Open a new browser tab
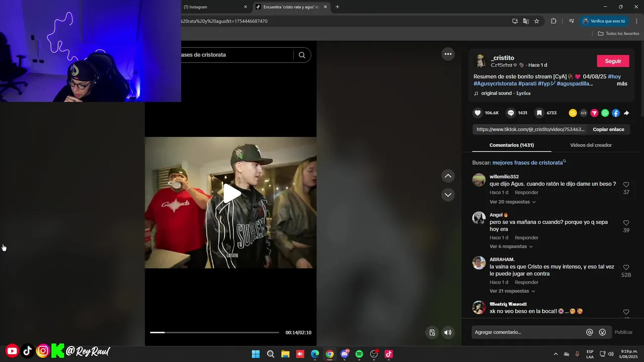Screen dimensions: 644x362 click(x=337, y=7)
